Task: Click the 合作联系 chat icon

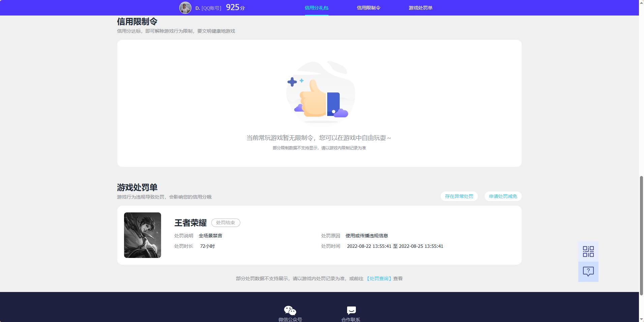Action: click(351, 310)
